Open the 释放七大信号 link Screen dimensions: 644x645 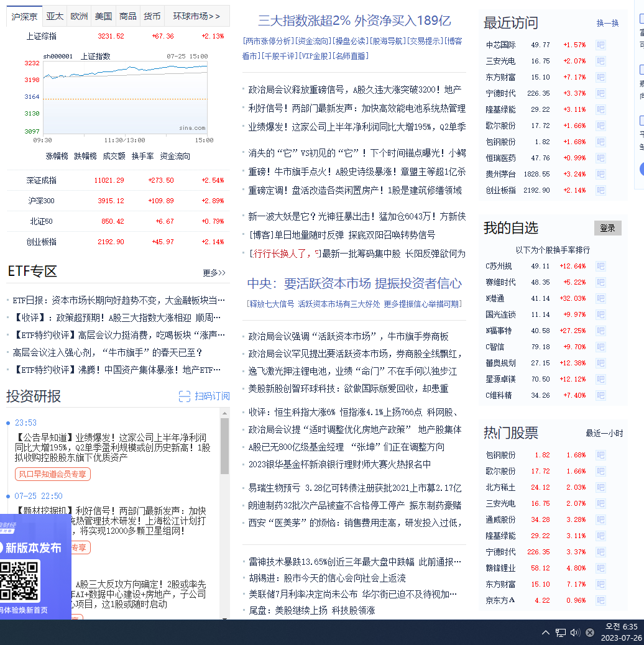tap(272, 304)
